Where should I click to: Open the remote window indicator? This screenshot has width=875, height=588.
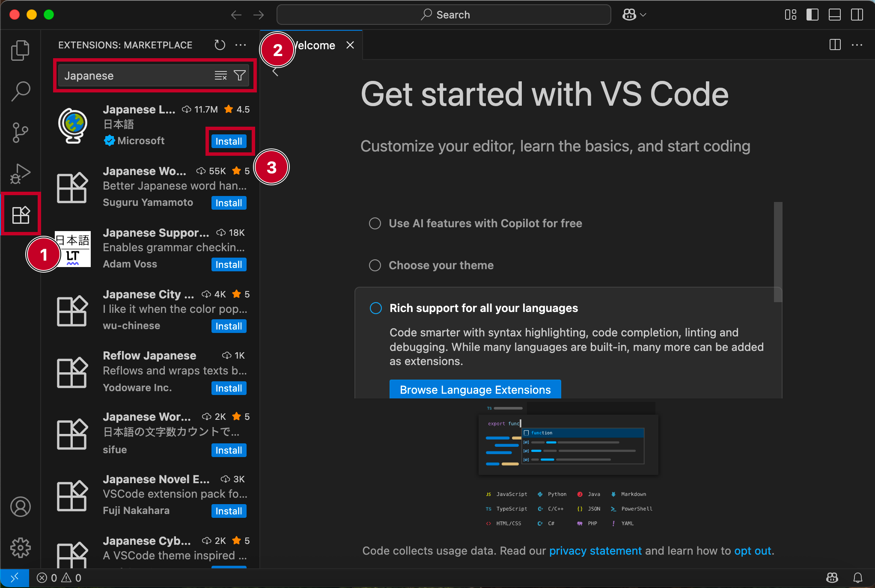click(x=15, y=578)
